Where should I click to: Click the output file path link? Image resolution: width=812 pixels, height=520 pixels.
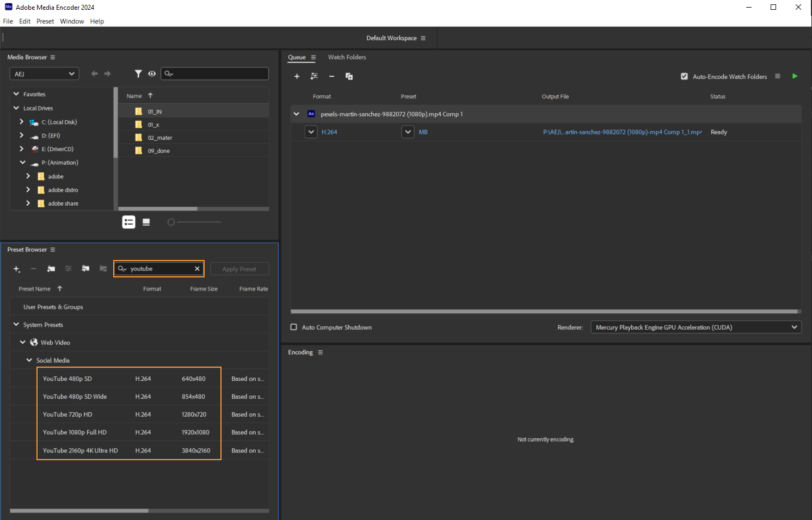(622, 132)
